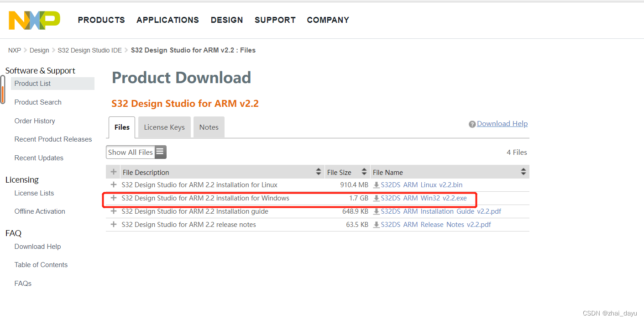Image resolution: width=644 pixels, height=321 pixels.
Task: Click the NXP logo
Action: (x=34, y=20)
